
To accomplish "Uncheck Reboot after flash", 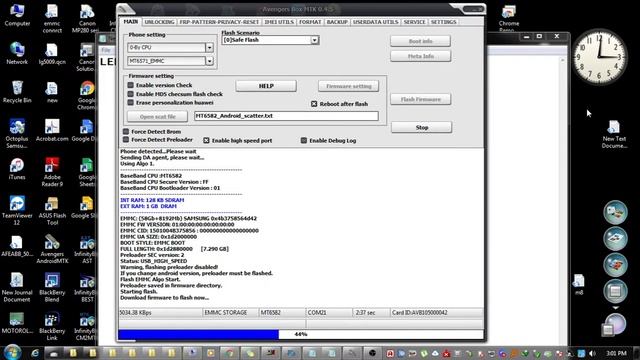I will tap(314, 104).
